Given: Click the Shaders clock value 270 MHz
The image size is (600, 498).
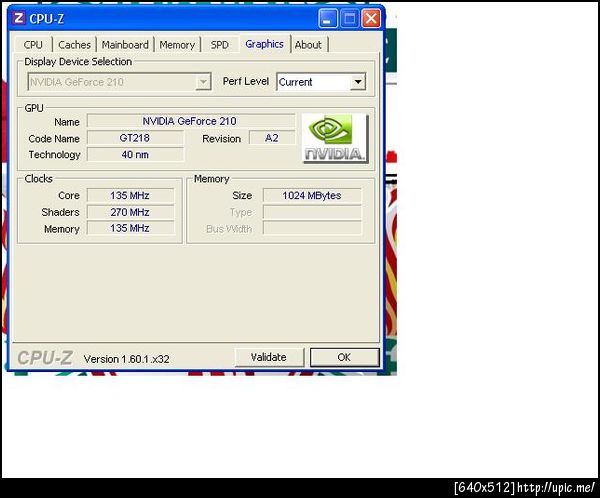Looking at the screenshot, I should coord(130,212).
